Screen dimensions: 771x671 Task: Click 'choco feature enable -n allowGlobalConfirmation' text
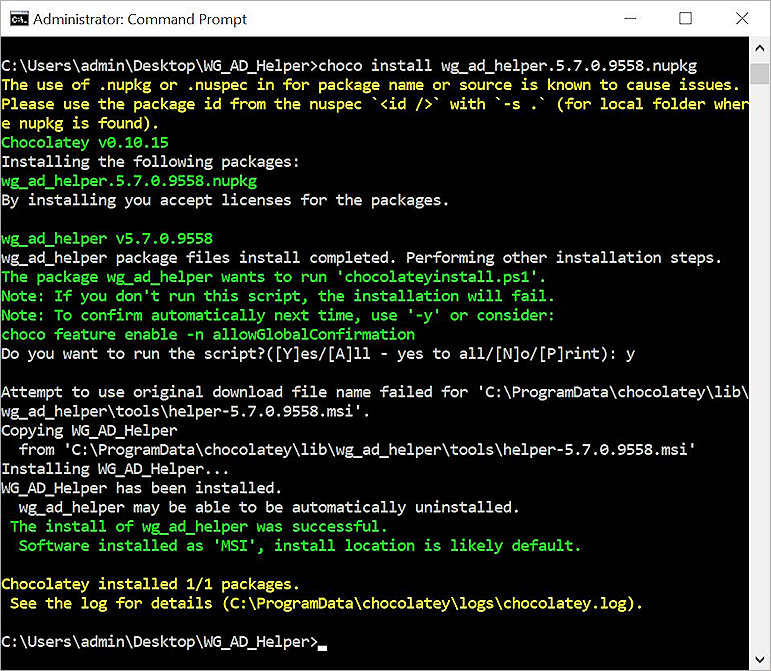208,334
